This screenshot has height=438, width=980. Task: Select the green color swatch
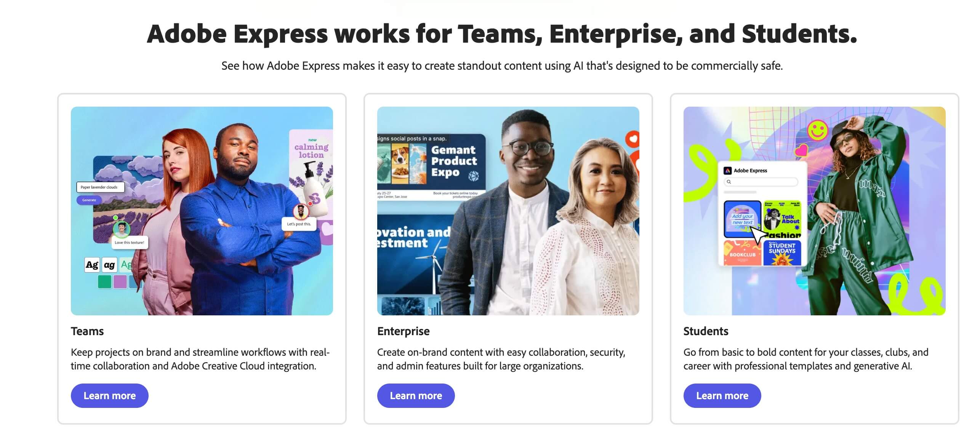pos(105,282)
